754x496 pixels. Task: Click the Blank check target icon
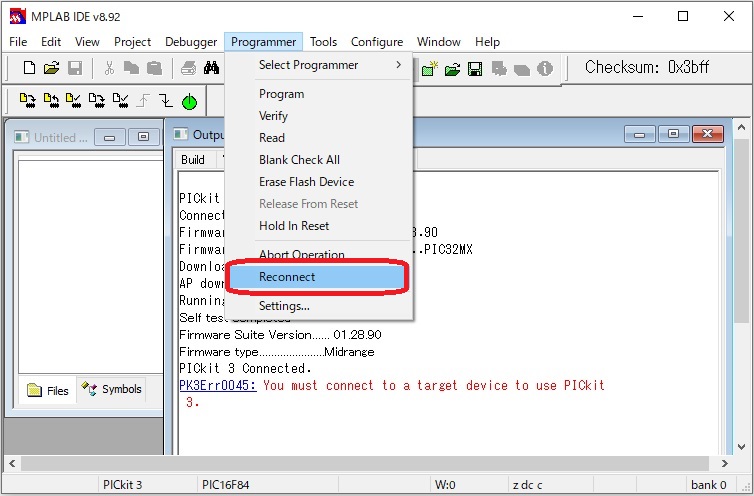point(120,101)
